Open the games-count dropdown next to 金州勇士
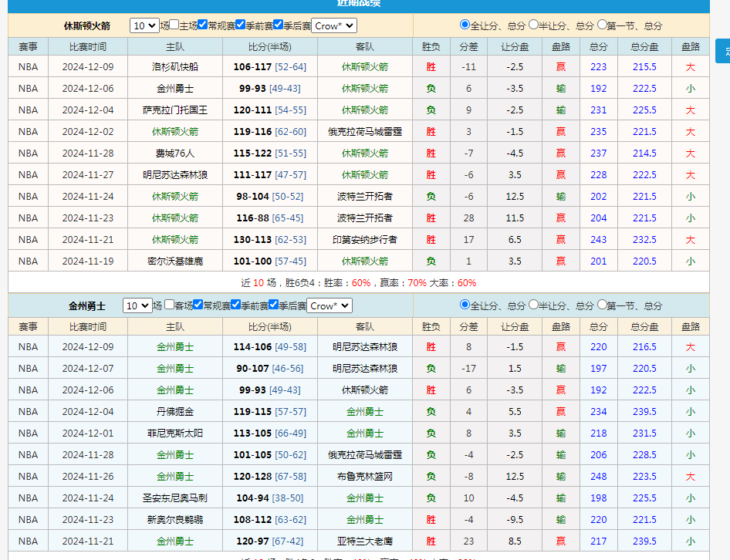 [x=138, y=305]
